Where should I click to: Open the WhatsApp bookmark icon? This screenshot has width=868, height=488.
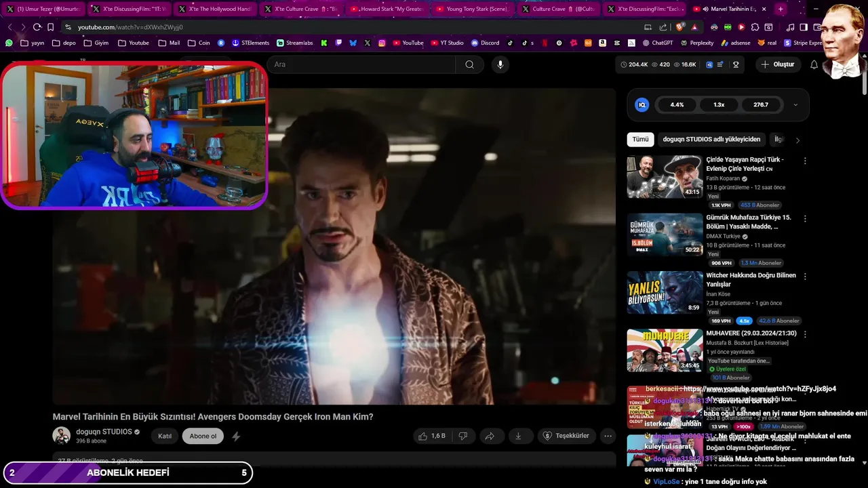(9, 43)
